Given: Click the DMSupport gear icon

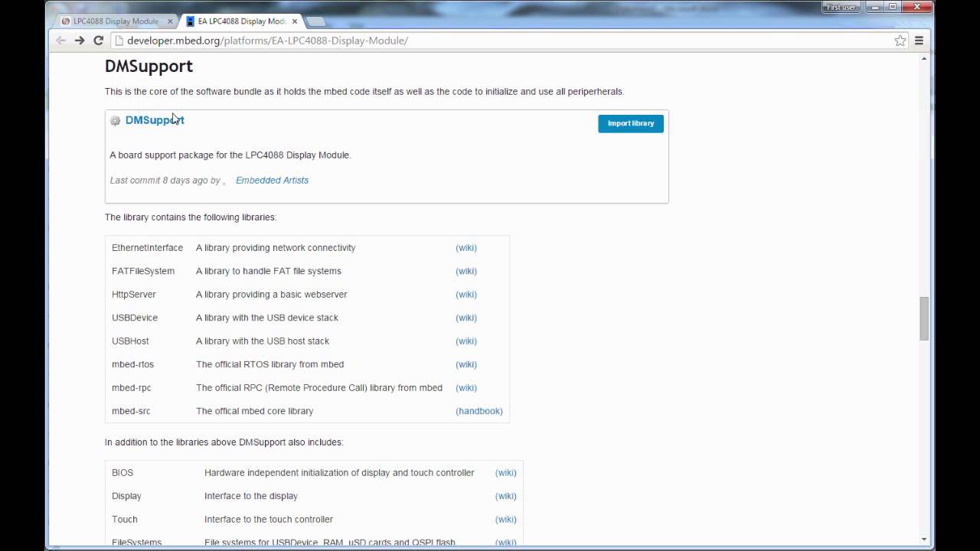Looking at the screenshot, I should tap(116, 121).
